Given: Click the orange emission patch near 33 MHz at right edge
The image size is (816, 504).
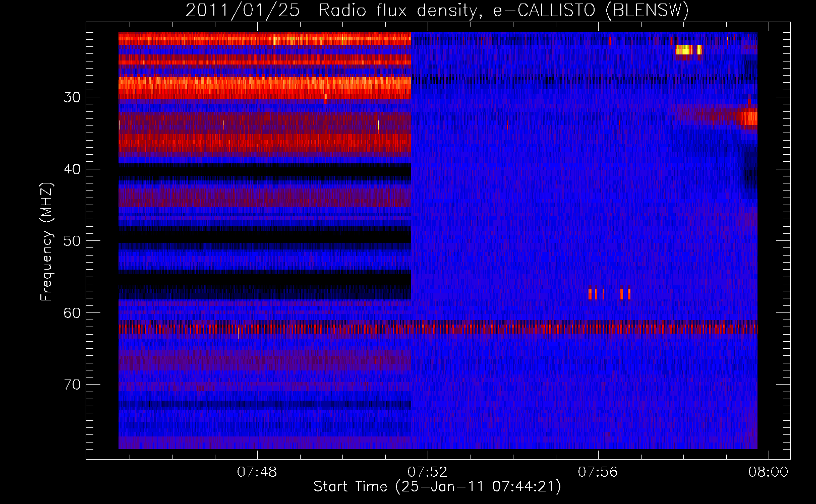Looking at the screenshot, I should (749, 118).
